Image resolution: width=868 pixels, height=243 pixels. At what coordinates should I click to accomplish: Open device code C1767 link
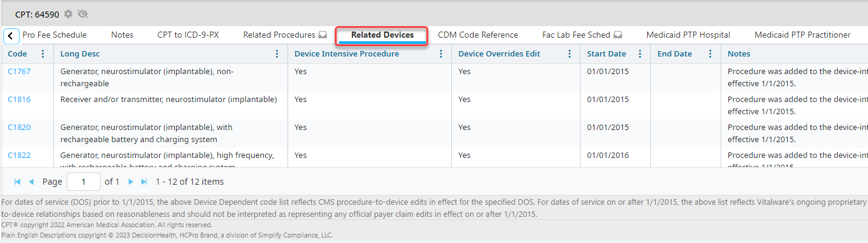(x=19, y=72)
